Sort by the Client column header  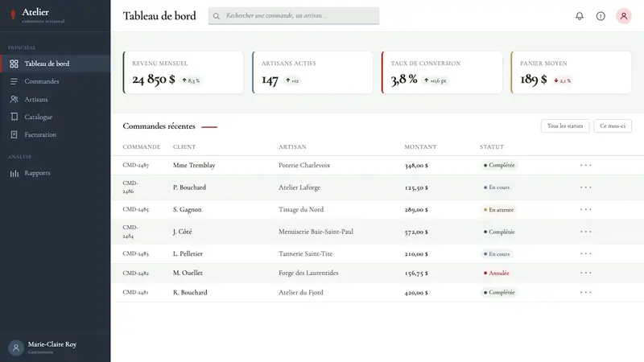tap(184, 146)
